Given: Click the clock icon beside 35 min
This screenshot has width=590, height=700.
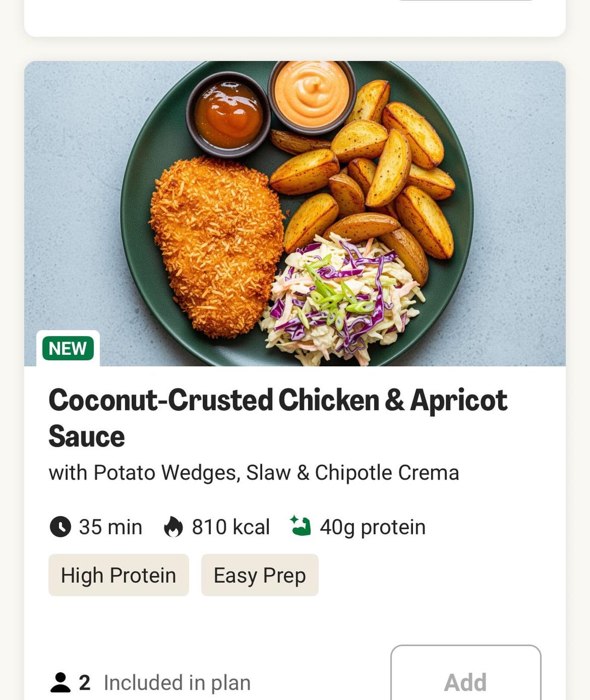Looking at the screenshot, I should pos(60,527).
